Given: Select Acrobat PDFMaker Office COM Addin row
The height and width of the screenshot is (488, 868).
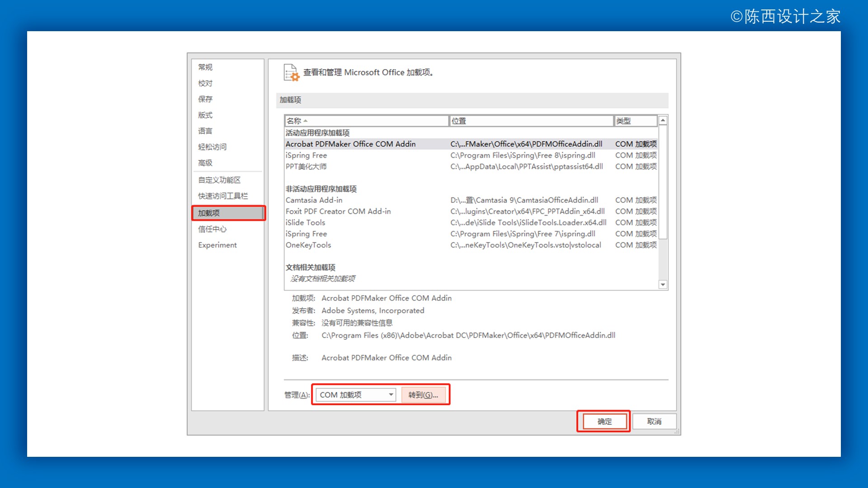Looking at the screenshot, I should point(471,144).
